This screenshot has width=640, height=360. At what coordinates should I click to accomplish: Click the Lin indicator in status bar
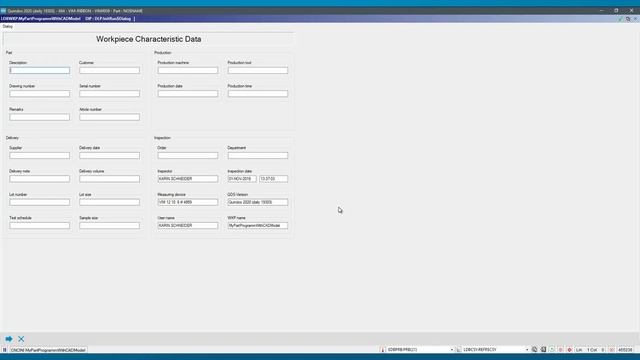579,349
